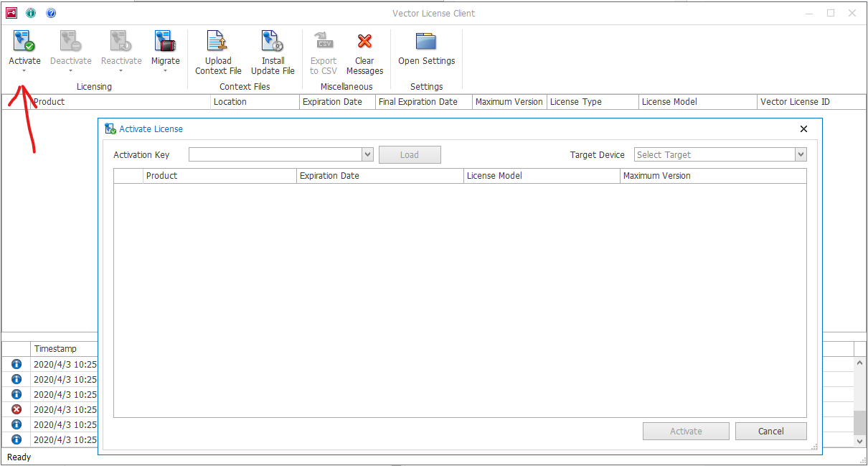Click the Timestamp column header in log
This screenshot has width=868, height=466.
click(65, 349)
